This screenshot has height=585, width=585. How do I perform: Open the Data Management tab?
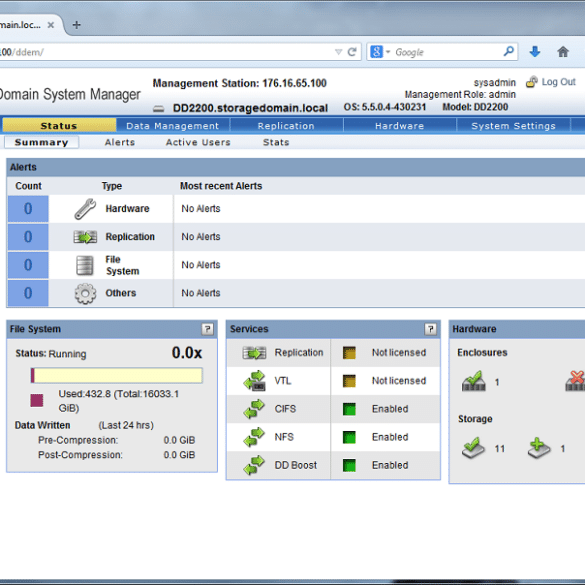173,126
